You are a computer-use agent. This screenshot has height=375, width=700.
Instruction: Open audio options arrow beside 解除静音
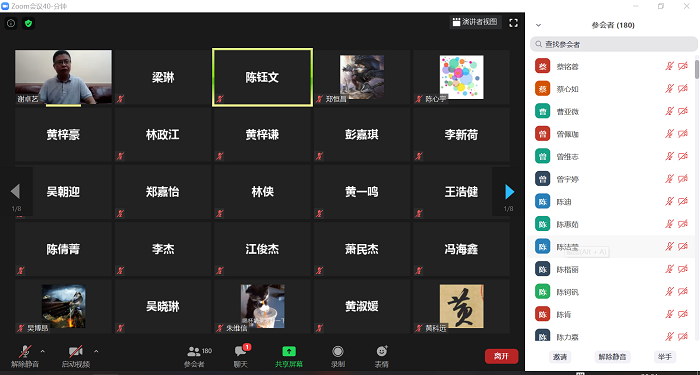pos(43,351)
